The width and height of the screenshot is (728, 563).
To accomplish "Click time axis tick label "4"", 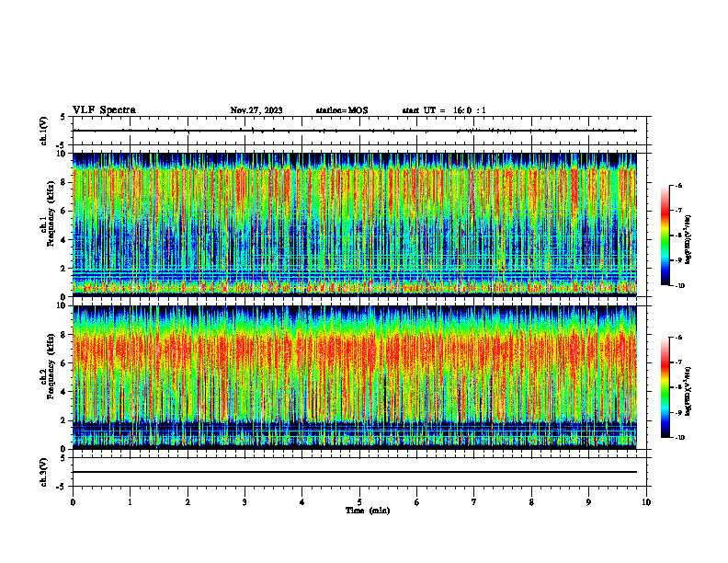I will tap(301, 502).
